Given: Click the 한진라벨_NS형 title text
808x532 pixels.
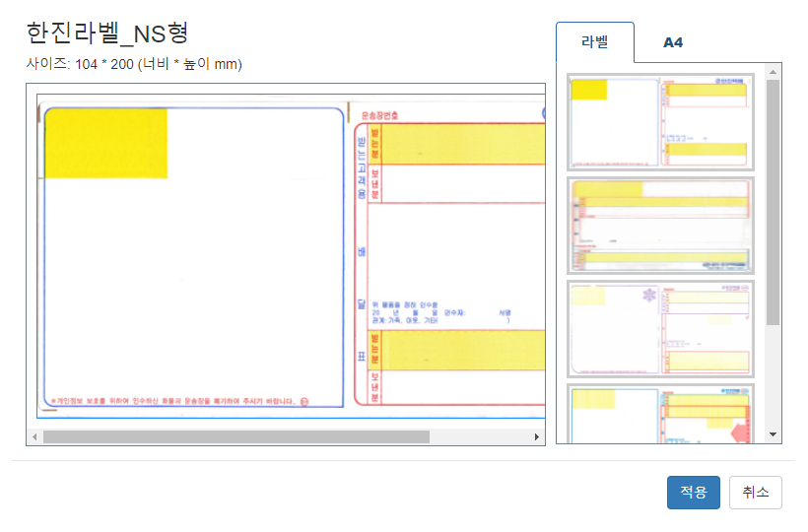Looking at the screenshot, I should click(107, 33).
